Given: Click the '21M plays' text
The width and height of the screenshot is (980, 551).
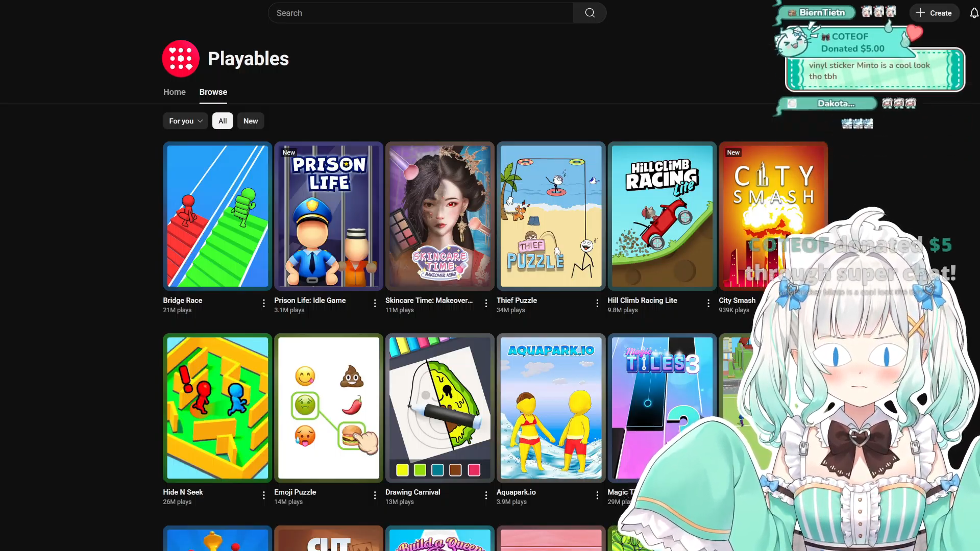Looking at the screenshot, I should 177,310.
